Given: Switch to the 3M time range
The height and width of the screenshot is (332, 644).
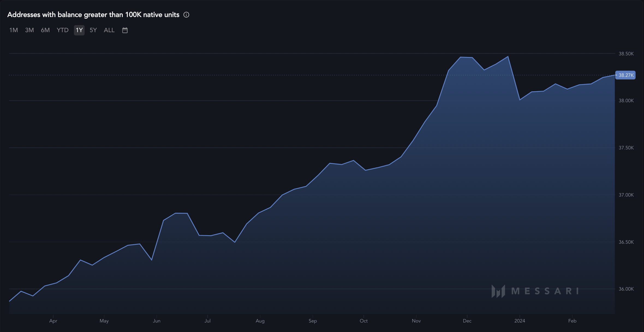Looking at the screenshot, I should click(x=29, y=30).
